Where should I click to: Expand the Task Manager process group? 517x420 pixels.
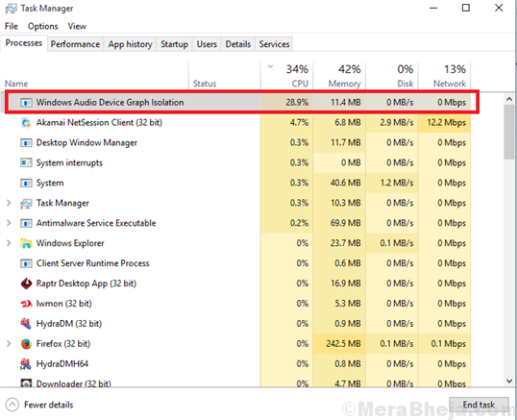point(9,203)
